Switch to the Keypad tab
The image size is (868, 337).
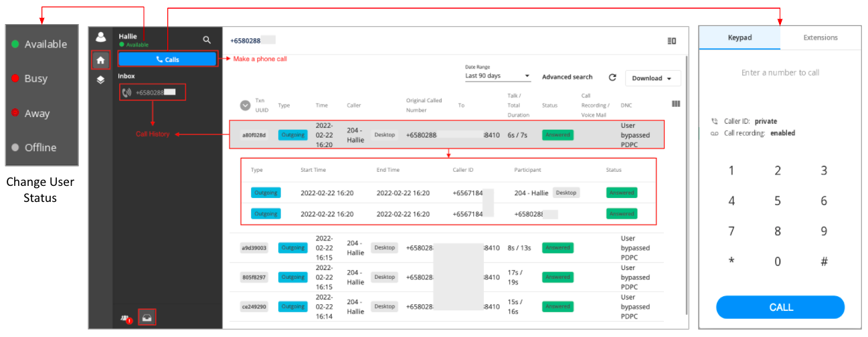tap(740, 37)
